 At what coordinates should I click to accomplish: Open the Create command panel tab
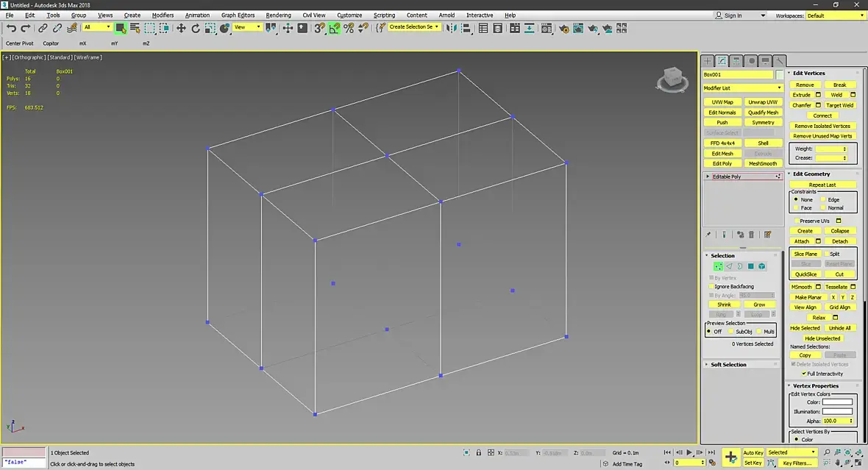click(708, 61)
